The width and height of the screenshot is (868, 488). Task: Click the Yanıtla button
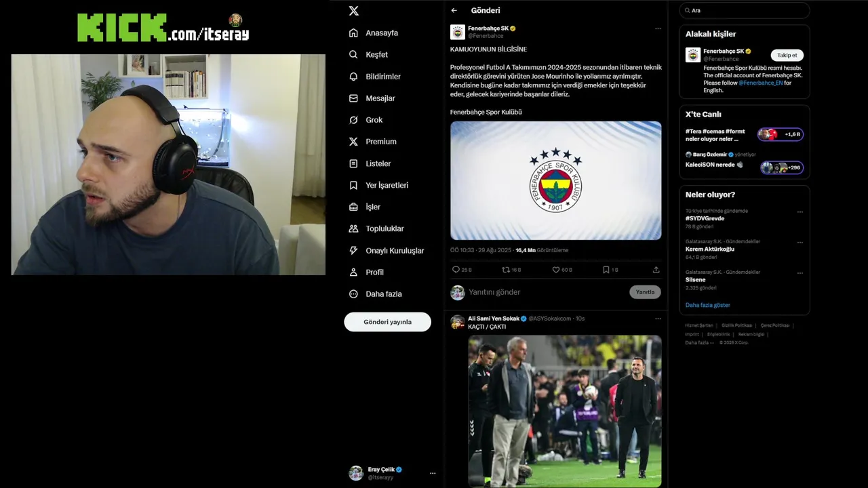click(645, 292)
